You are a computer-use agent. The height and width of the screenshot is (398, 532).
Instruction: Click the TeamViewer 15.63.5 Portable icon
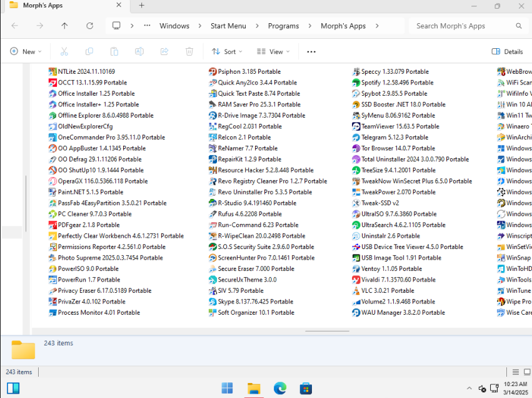click(356, 126)
